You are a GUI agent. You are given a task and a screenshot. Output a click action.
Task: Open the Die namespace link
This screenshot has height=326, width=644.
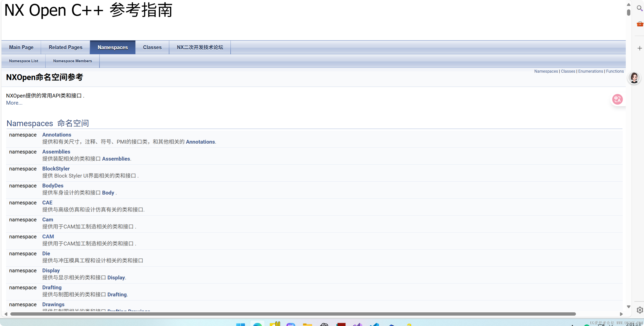pyautogui.click(x=46, y=254)
